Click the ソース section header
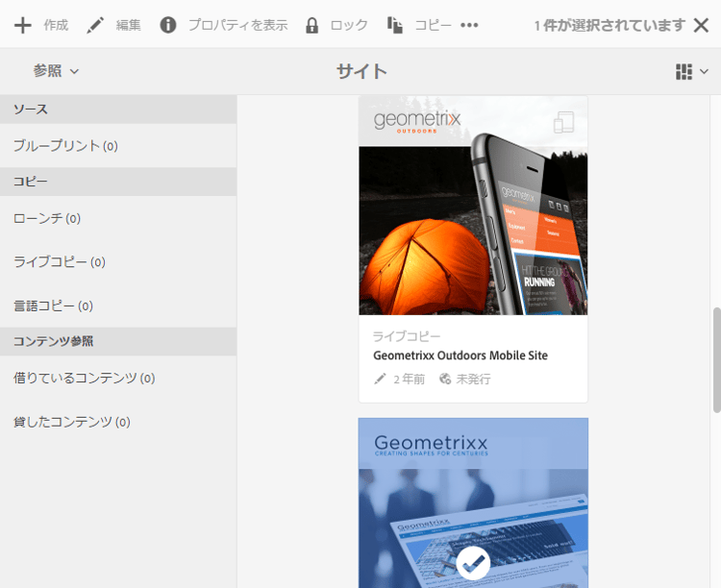This screenshot has width=721, height=588. (118, 110)
